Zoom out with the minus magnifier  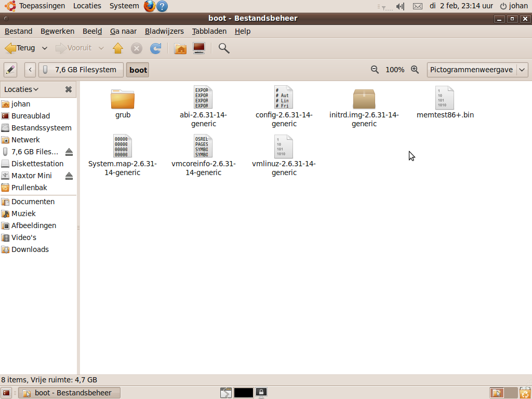(375, 70)
